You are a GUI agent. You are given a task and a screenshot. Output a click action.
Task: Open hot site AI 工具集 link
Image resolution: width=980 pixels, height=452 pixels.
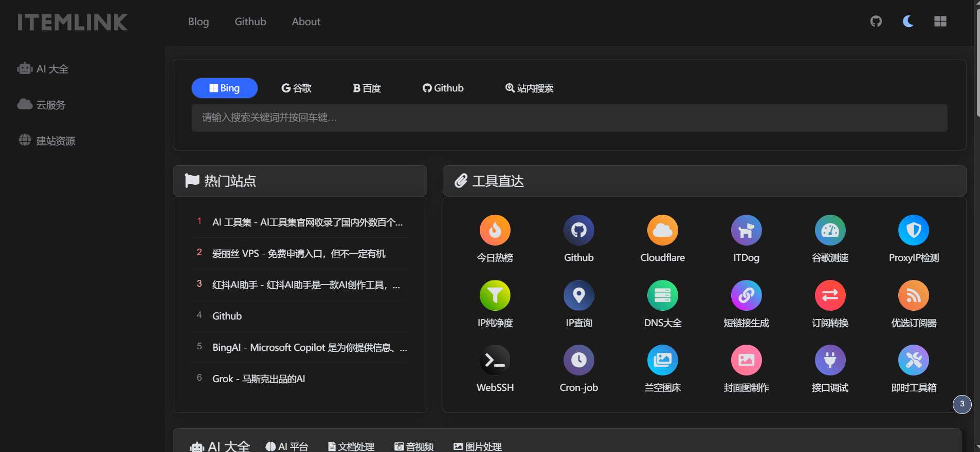coord(307,222)
